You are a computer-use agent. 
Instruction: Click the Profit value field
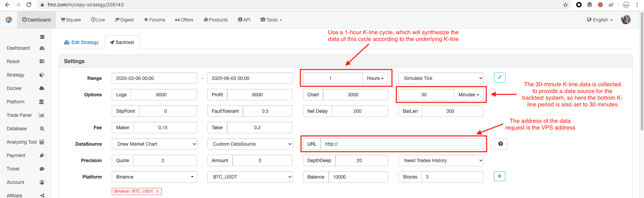(x=260, y=95)
